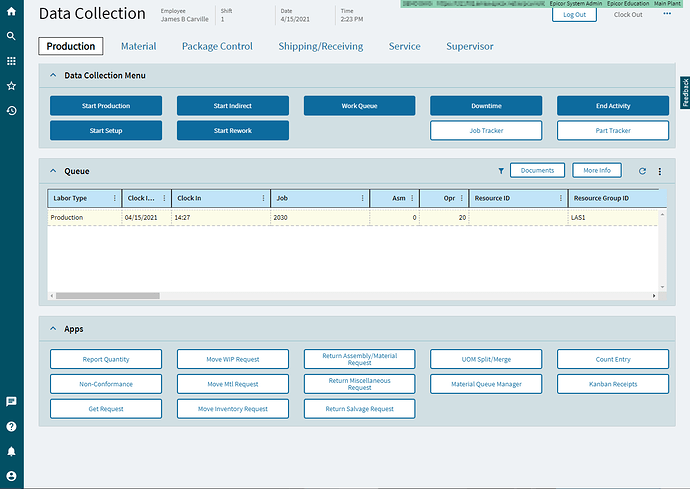Collapse the Data Collection Menu section
Screen dimensions: 690x489
[53, 75]
